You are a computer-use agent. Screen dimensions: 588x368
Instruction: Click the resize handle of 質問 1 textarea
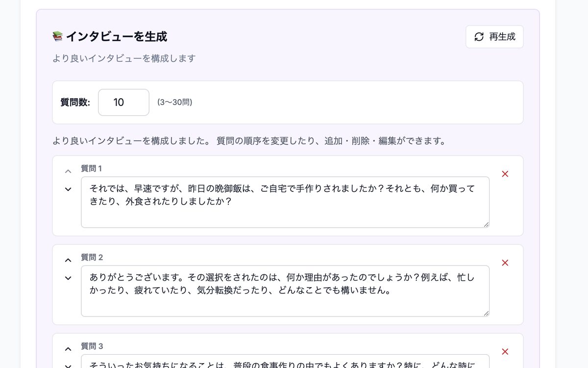(x=486, y=224)
